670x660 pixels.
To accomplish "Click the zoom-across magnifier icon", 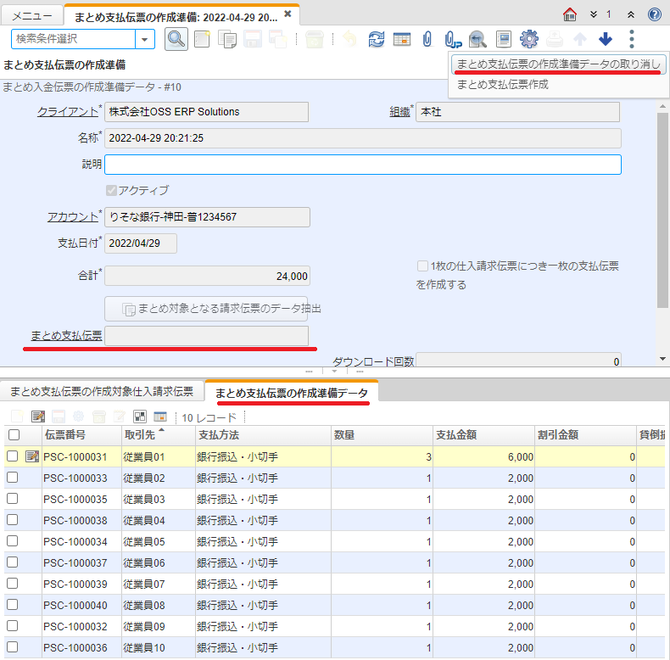I will (478, 40).
